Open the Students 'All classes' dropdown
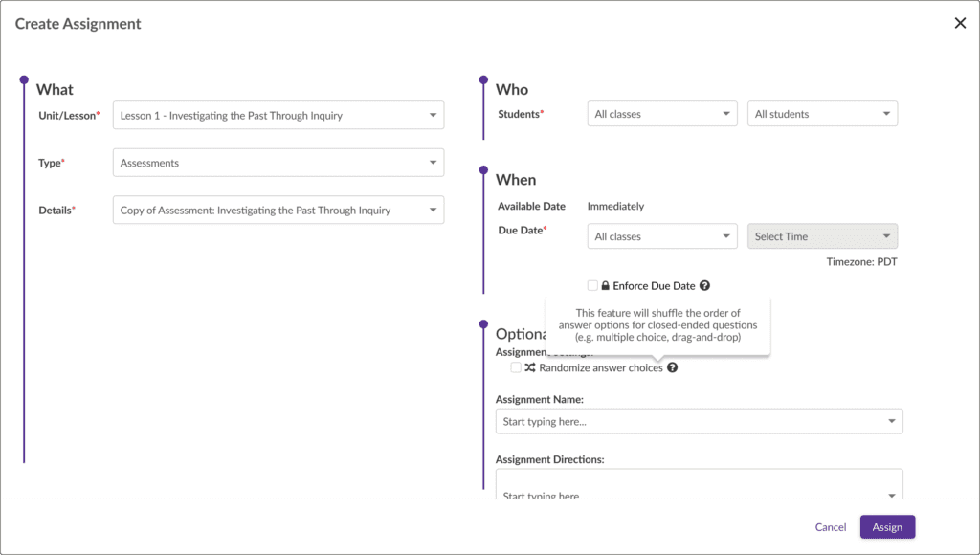Screen dimensions: 980x555 [662, 114]
